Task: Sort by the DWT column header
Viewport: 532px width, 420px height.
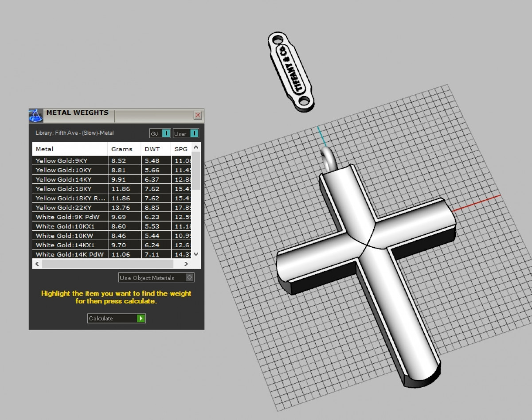Action: pyautogui.click(x=156, y=149)
